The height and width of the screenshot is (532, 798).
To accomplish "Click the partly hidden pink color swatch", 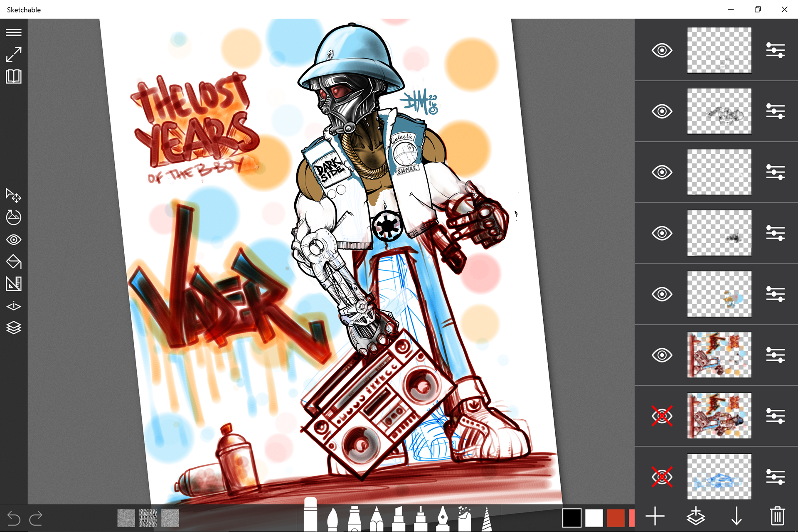I will click(x=632, y=518).
